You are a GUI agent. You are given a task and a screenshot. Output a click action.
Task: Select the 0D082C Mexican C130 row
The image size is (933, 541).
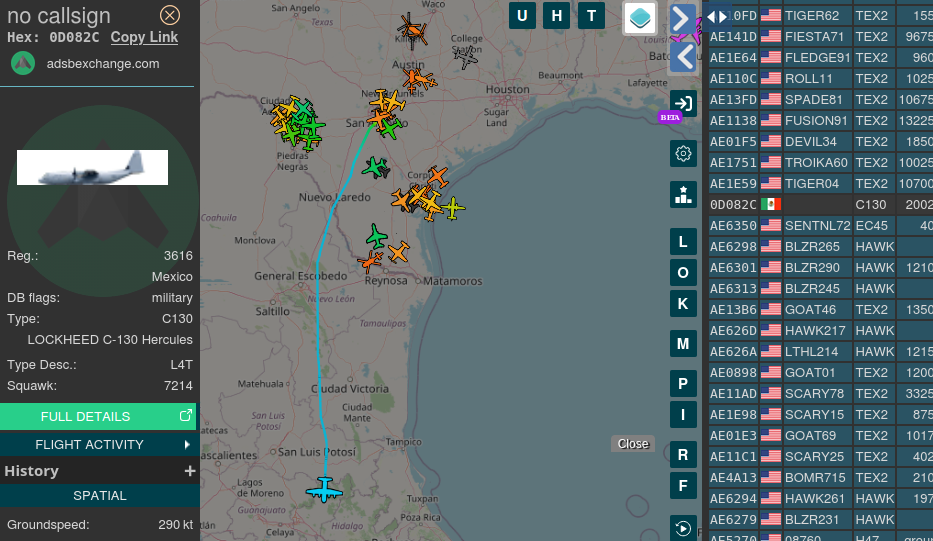pyautogui.click(x=821, y=204)
